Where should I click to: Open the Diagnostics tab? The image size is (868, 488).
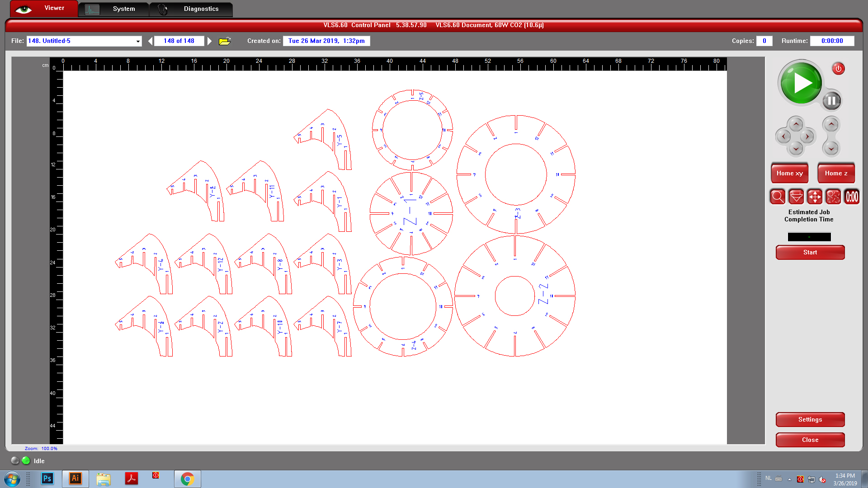point(191,9)
